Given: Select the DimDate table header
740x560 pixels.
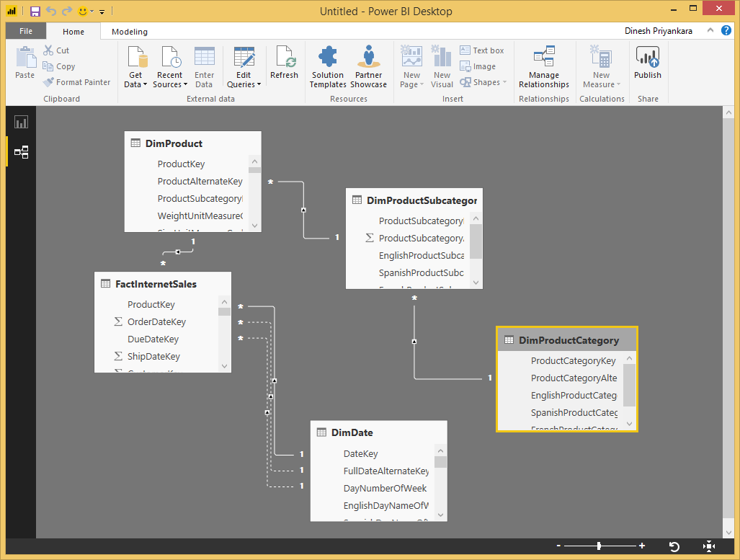Looking at the screenshot, I should click(x=378, y=432).
